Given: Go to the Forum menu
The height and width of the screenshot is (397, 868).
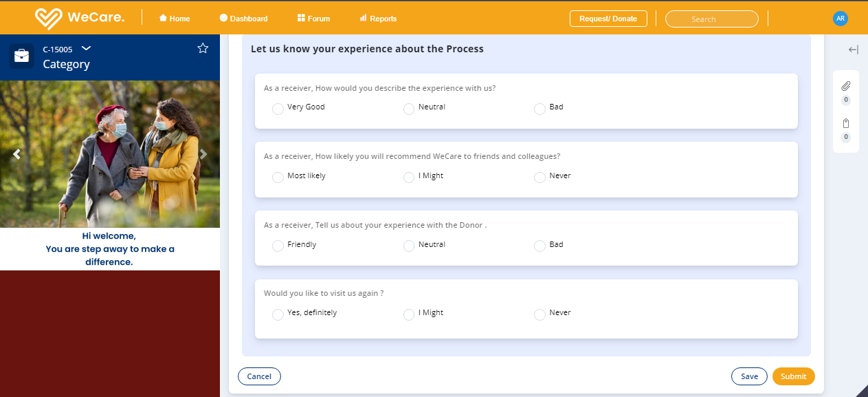Looking at the screenshot, I should point(313,19).
